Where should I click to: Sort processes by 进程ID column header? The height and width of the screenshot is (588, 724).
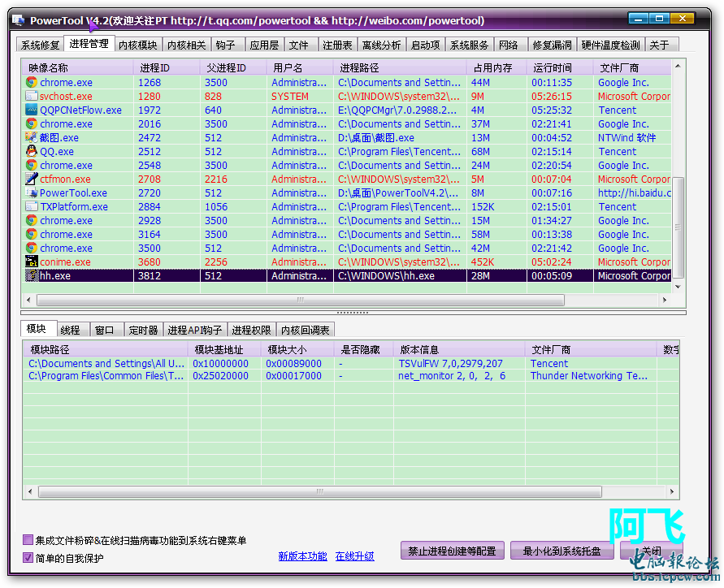point(167,68)
